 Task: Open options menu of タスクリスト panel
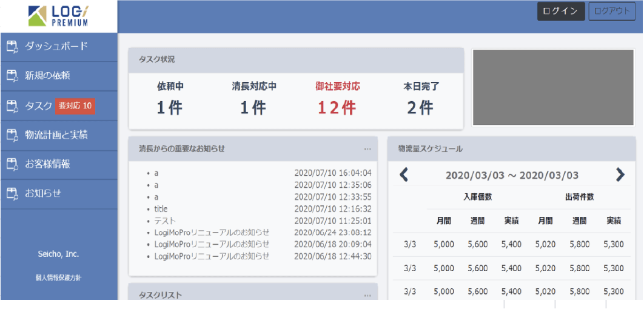click(x=367, y=295)
